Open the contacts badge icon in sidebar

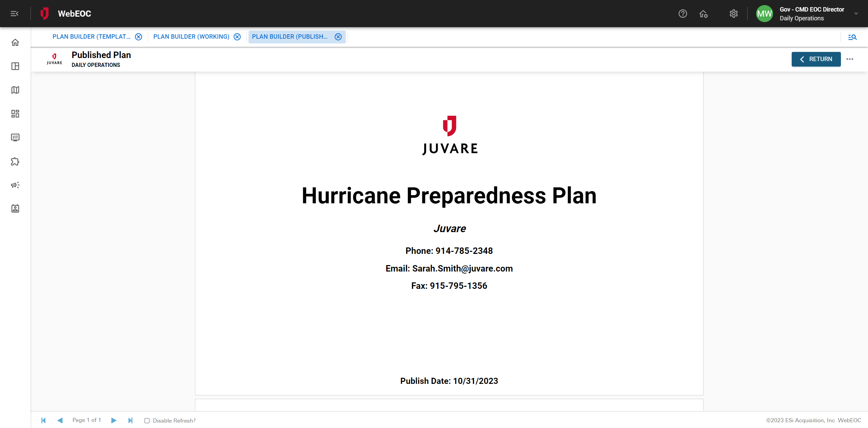15,208
